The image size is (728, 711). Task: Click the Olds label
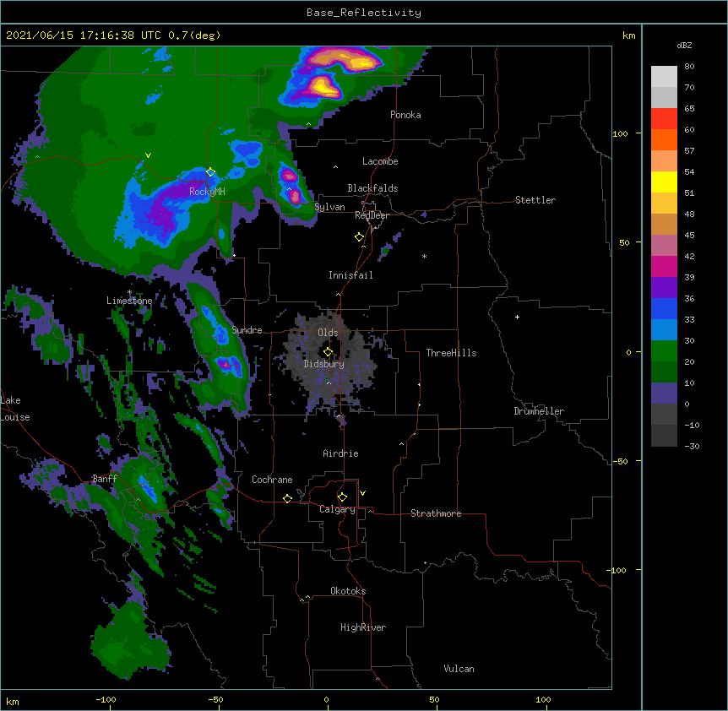[328, 333]
